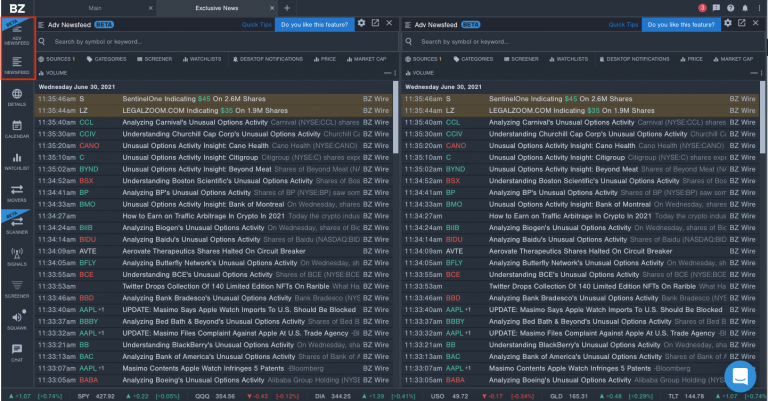The image size is (768, 401).
Task: Switch to the Main workspace tab
Action: click(95, 8)
